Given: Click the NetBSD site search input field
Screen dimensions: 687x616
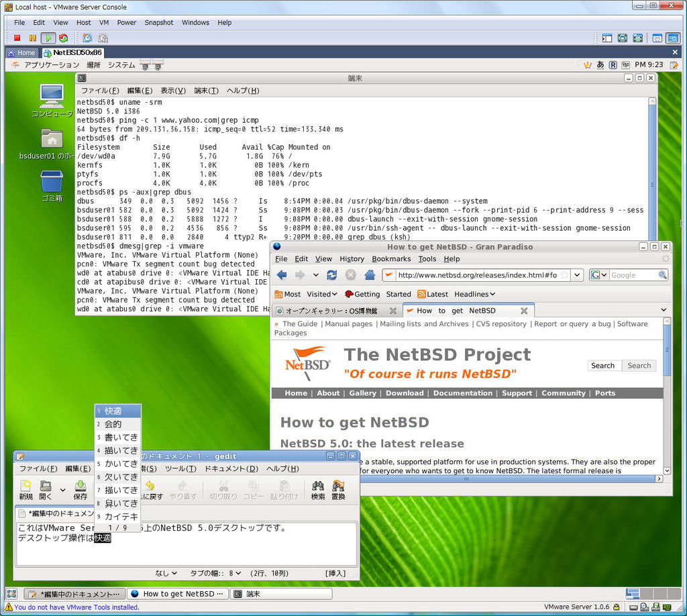Looking at the screenshot, I should coord(604,366).
